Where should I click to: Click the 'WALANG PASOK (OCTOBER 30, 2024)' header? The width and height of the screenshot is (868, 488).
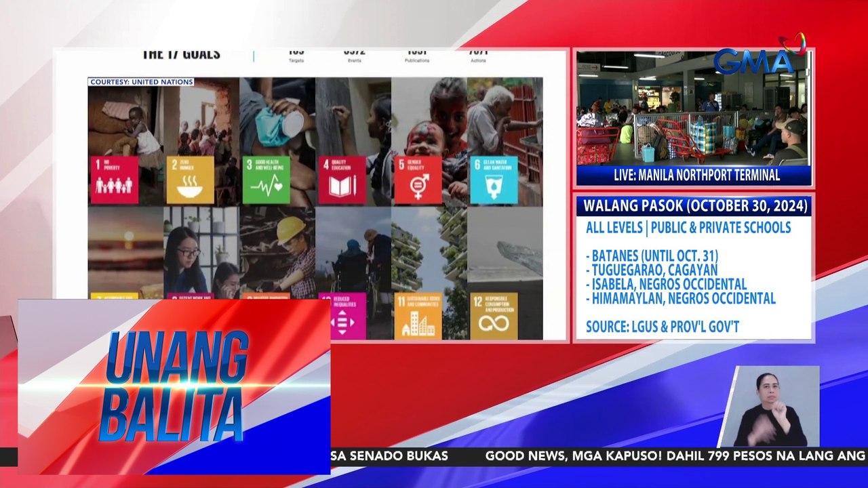(x=695, y=205)
